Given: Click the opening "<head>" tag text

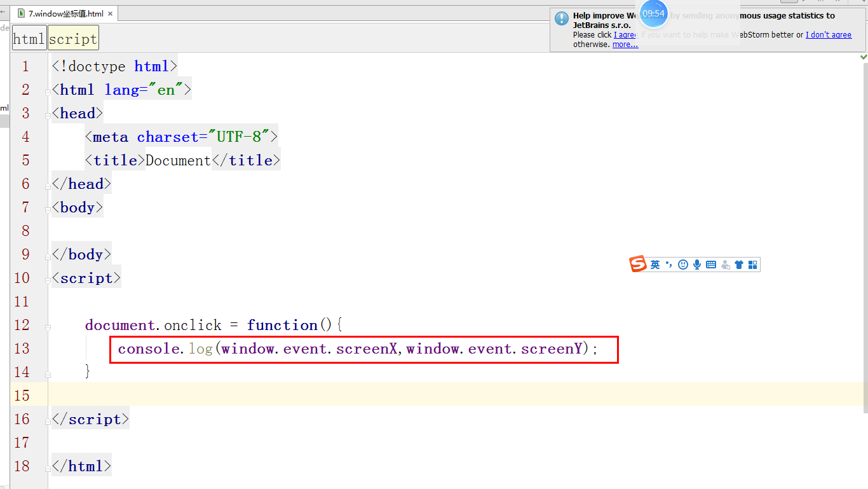Looking at the screenshot, I should 78,113.
